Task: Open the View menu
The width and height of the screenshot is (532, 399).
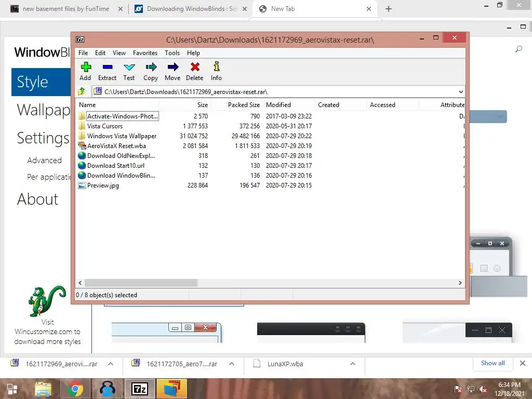Action: [119, 53]
